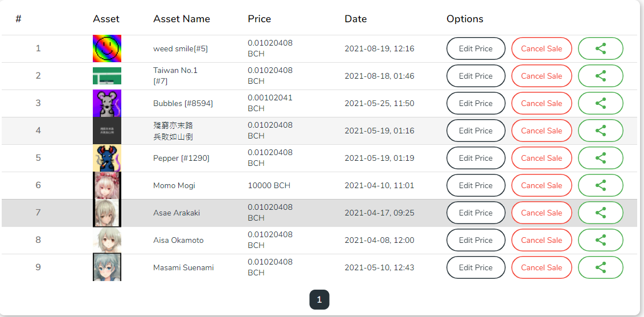The width and height of the screenshot is (644, 317).
Task: Open Aisa Okamoto asset thumbnail
Action: [x=107, y=240]
